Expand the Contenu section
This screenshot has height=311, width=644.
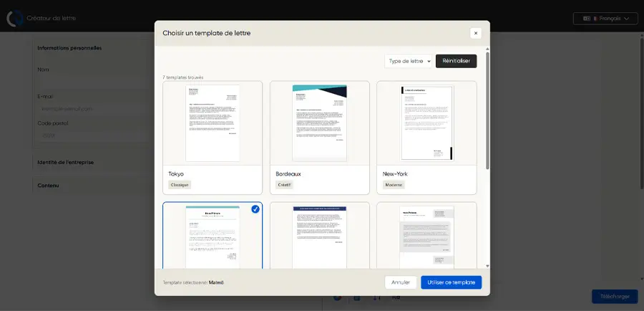48,186
